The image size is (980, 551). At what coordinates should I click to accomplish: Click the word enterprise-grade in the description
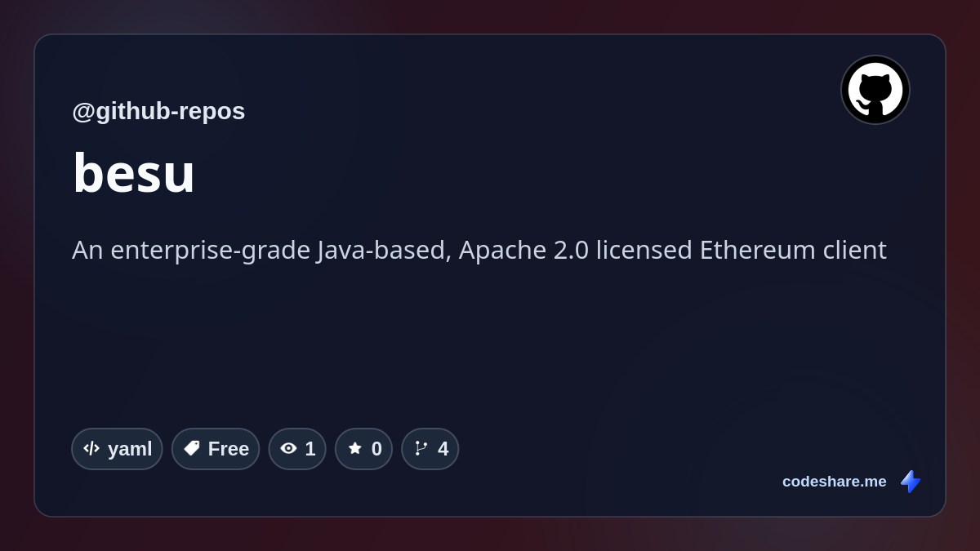[211, 251]
